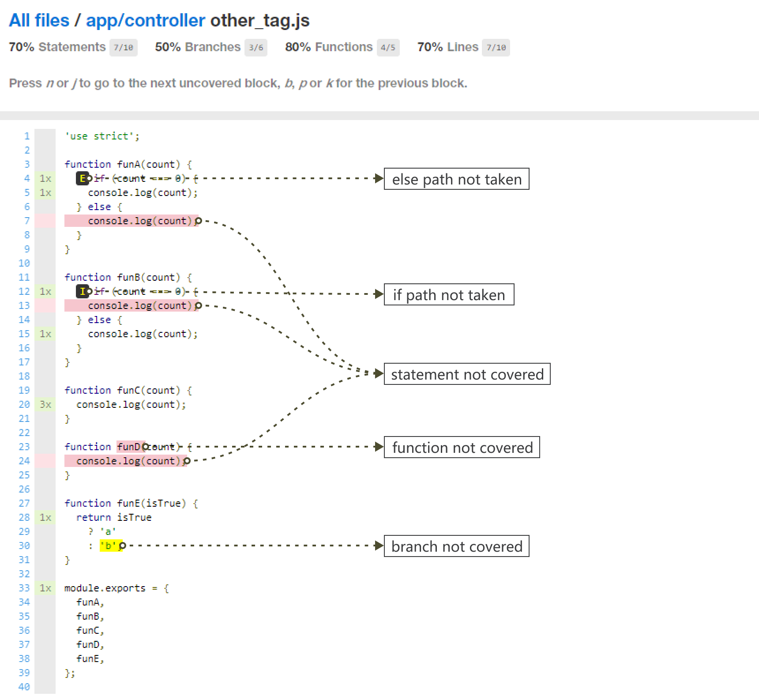Click funE, in the exports list

(90, 659)
